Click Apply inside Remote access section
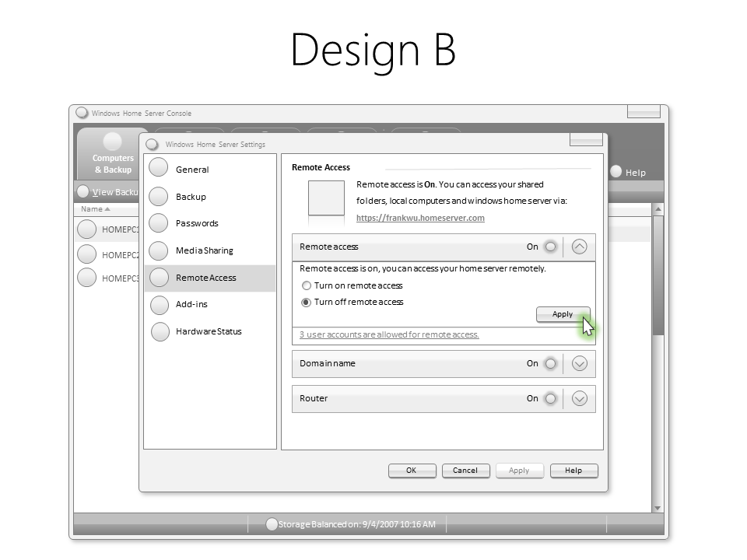Viewport: 747px width, 560px height. tap(563, 314)
